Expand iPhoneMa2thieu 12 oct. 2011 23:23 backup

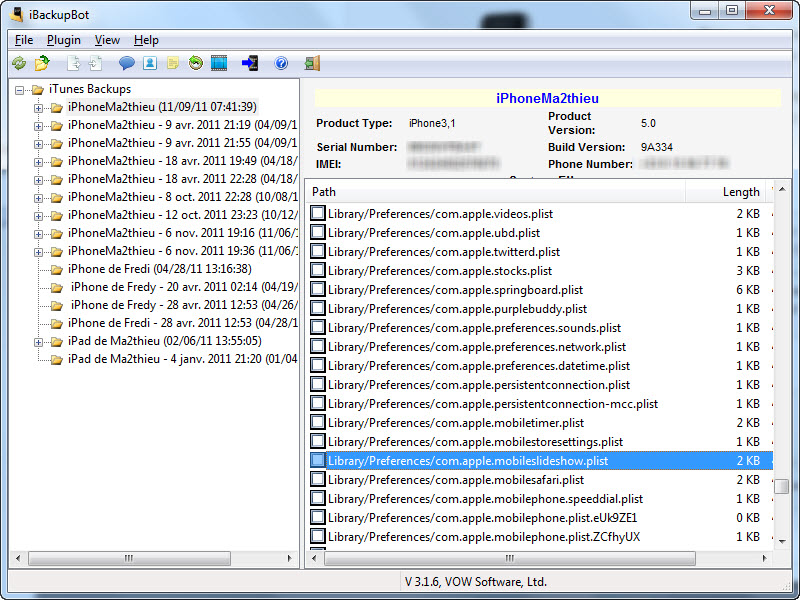tap(38, 216)
